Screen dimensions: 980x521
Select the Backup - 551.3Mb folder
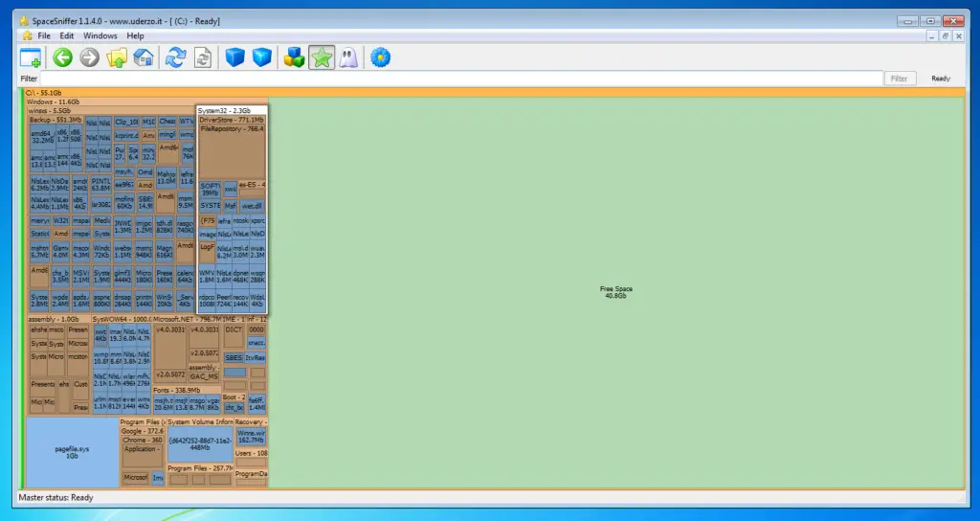click(x=56, y=120)
